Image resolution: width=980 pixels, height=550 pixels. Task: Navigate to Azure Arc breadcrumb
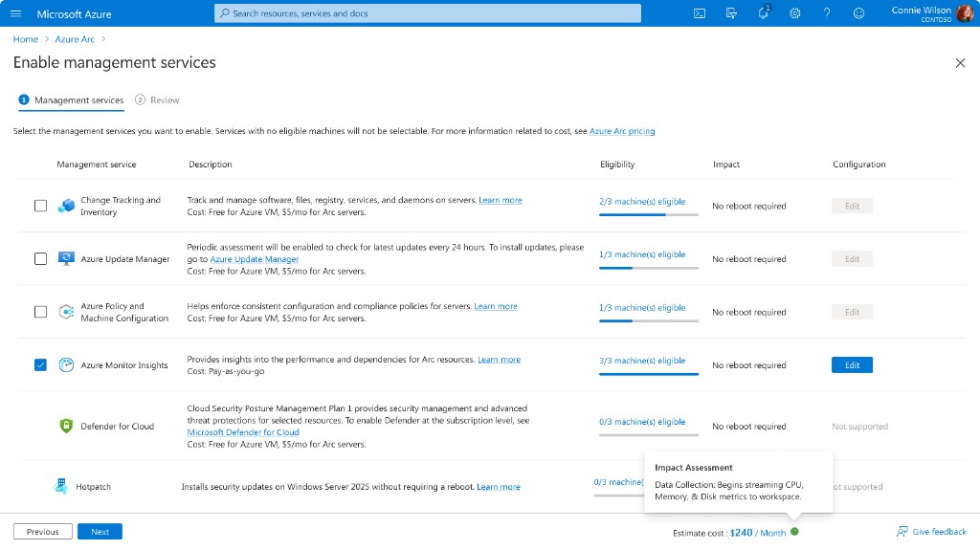[x=76, y=39]
